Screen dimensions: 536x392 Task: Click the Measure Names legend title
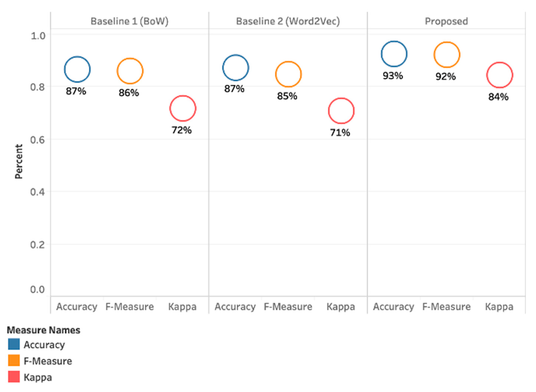pyautogui.click(x=43, y=330)
